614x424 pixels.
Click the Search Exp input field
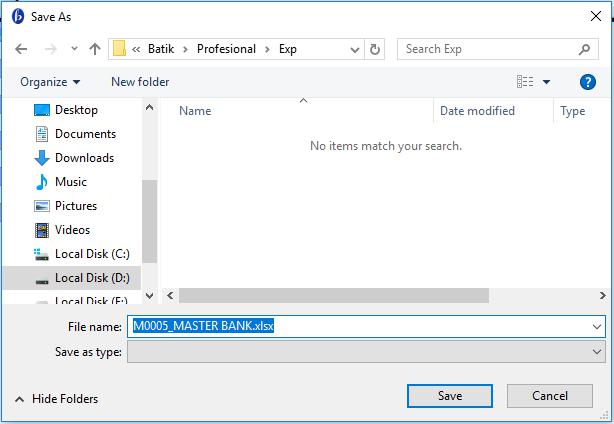click(x=488, y=49)
